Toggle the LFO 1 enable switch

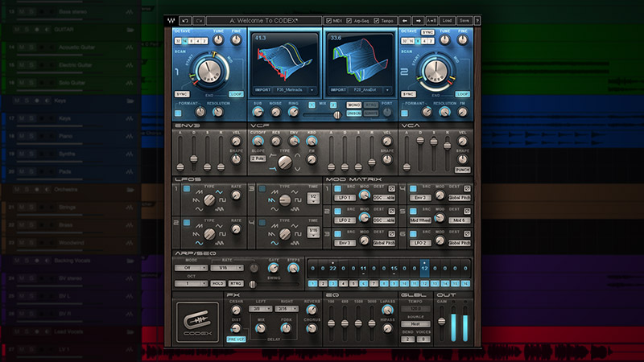(x=187, y=189)
